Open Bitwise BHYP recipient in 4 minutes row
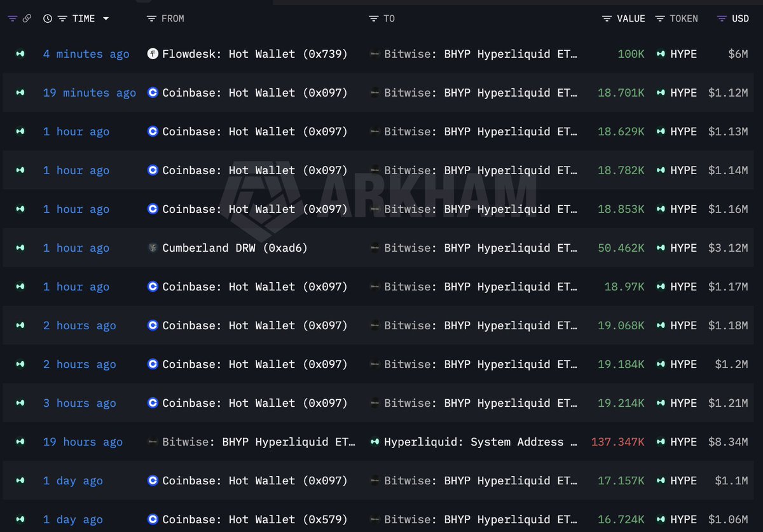Image resolution: width=763 pixels, height=532 pixels. click(481, 54)
